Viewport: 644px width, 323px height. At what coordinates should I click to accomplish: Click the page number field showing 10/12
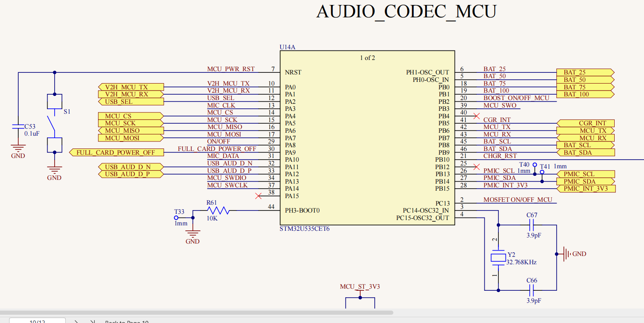pyautogui.click(x=37, y=321)
